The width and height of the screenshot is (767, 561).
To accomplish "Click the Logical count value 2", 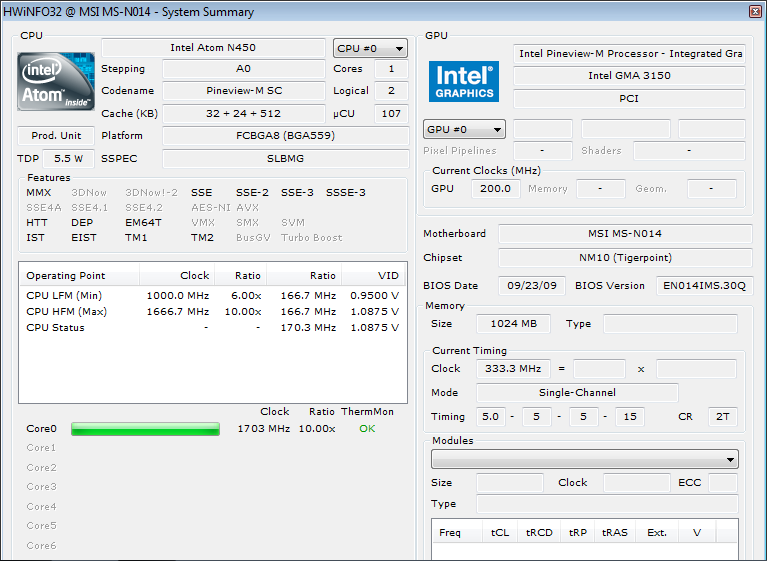I will 391,90.
